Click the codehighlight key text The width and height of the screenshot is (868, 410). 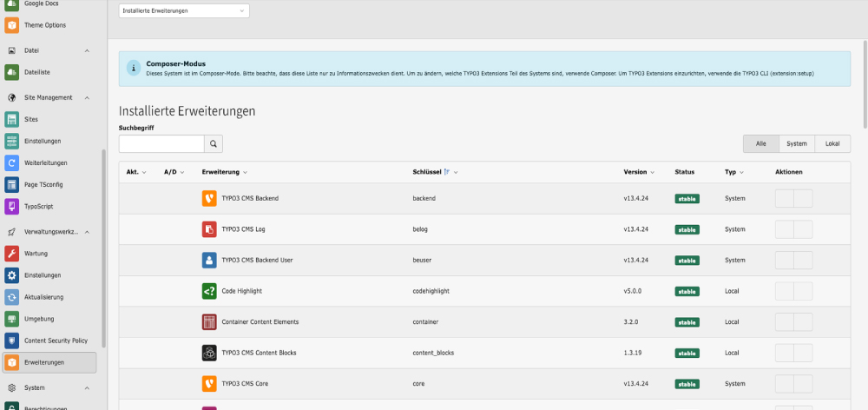click(x=431, y=291)
